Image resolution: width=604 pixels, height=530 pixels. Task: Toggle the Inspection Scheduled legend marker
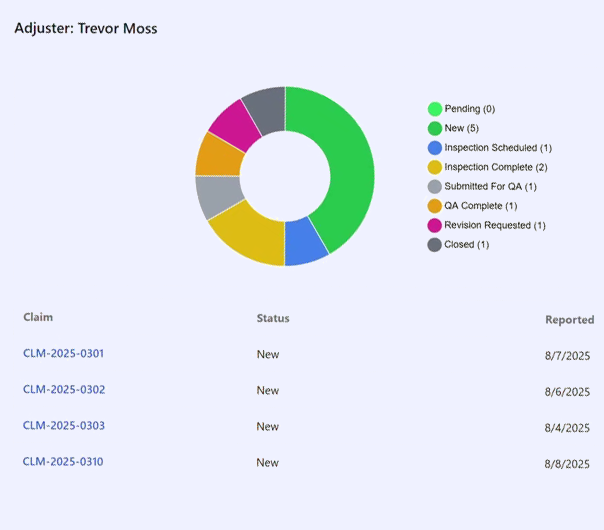(x=434, y=148)
